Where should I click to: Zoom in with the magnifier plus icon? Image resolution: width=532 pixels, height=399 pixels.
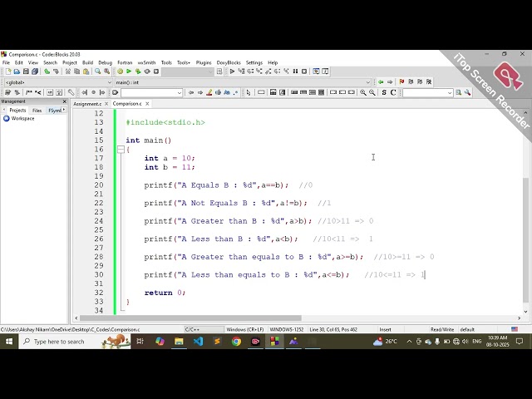363,92
